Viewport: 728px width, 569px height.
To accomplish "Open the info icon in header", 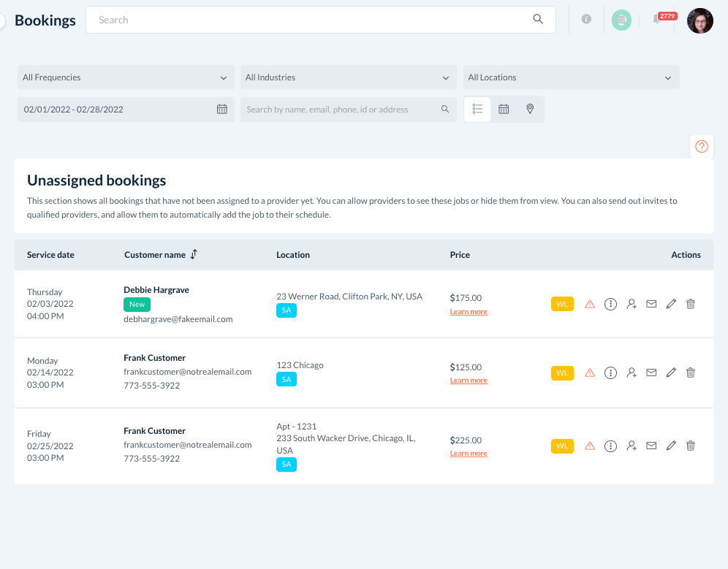I will (x=586, y=20).
